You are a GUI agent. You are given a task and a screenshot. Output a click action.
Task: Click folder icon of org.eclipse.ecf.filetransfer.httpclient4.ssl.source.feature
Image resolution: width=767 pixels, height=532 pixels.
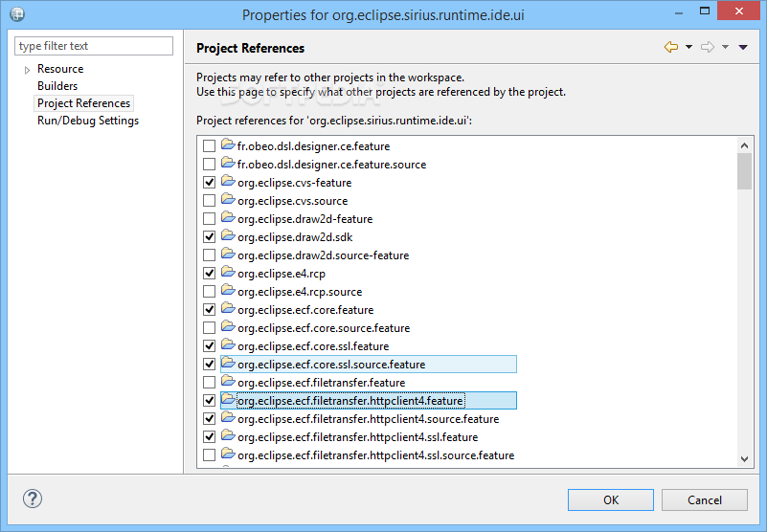click(x=228, y=454)
